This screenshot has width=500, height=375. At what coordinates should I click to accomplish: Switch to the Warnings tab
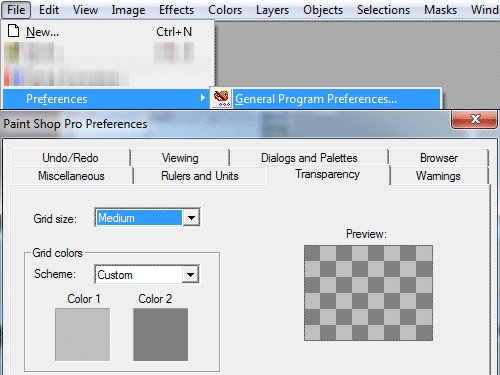pos(438,176)
